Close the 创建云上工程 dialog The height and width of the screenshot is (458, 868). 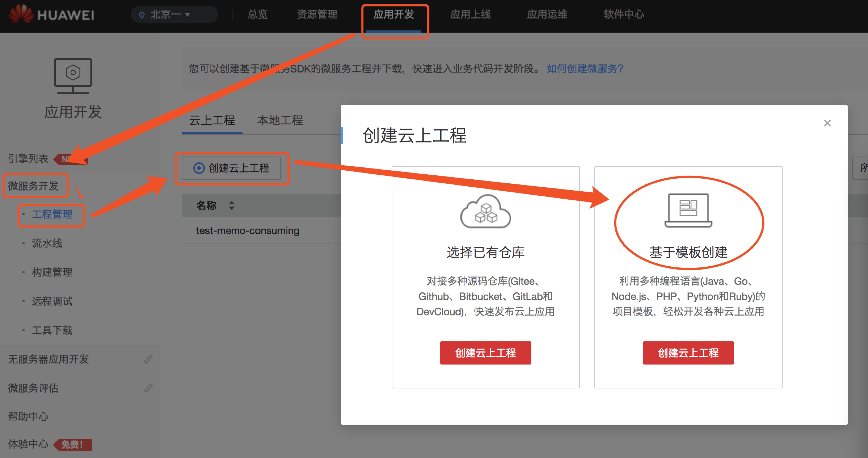point(827,123)
